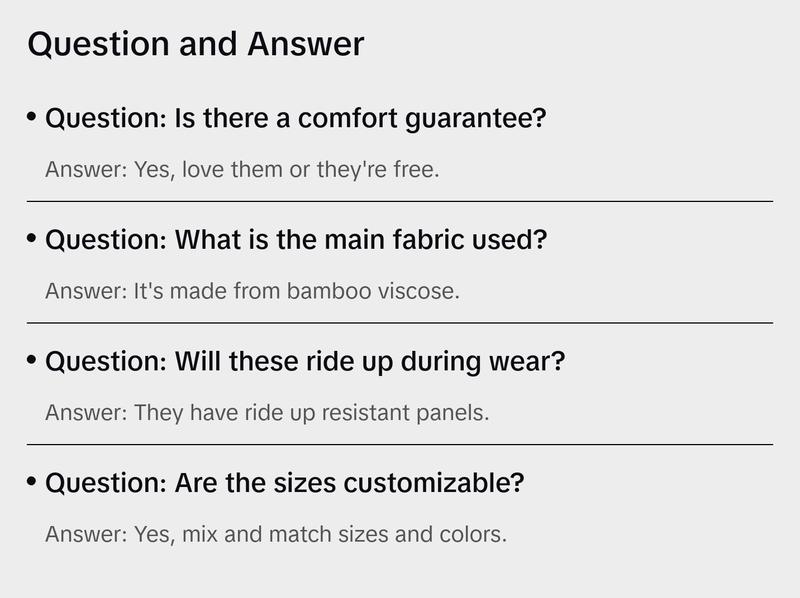Select the question "Is there a comfort guarantee?"
Viewport: 800px width, 598px height.
[296, 119]
